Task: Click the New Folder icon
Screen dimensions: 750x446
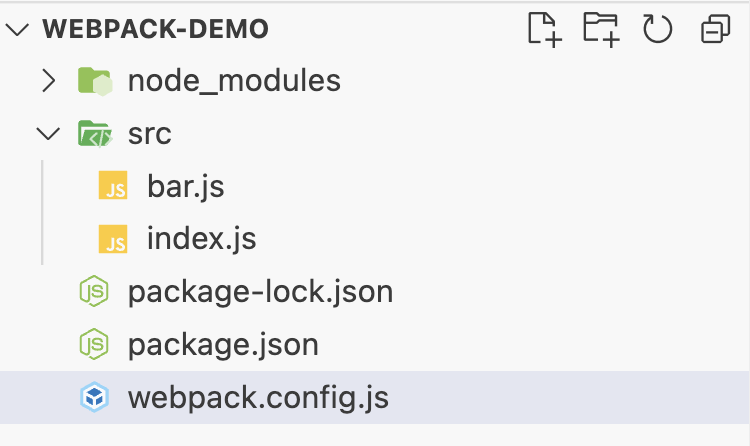Action: tap(602, 30)
